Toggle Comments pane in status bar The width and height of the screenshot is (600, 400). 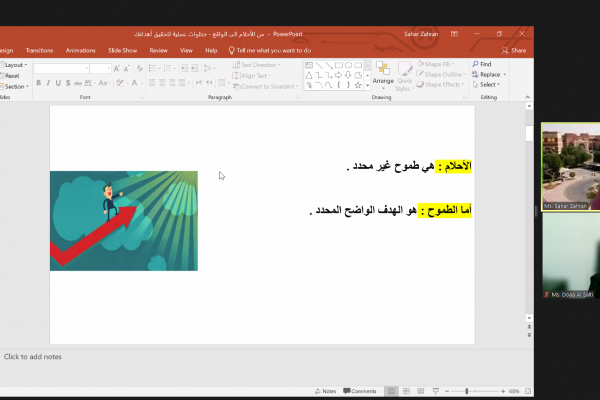[359, 391]
